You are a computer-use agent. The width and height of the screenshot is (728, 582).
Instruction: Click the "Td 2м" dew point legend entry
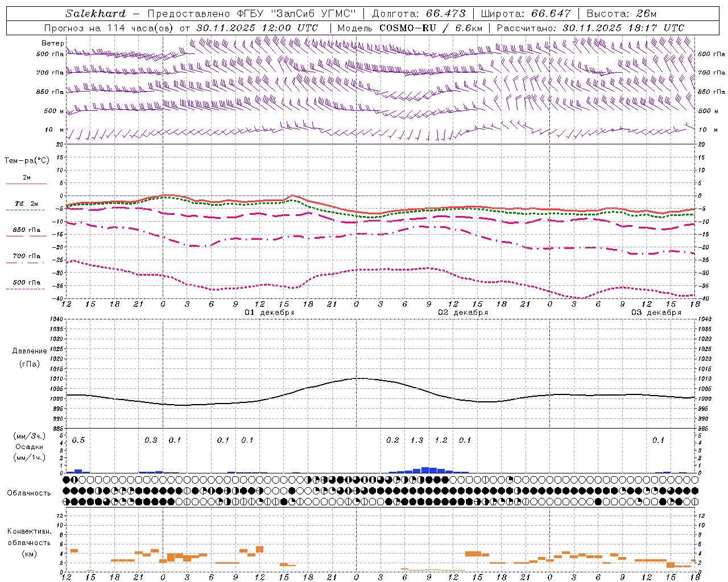pyautogui.click(x=26, y=203)
